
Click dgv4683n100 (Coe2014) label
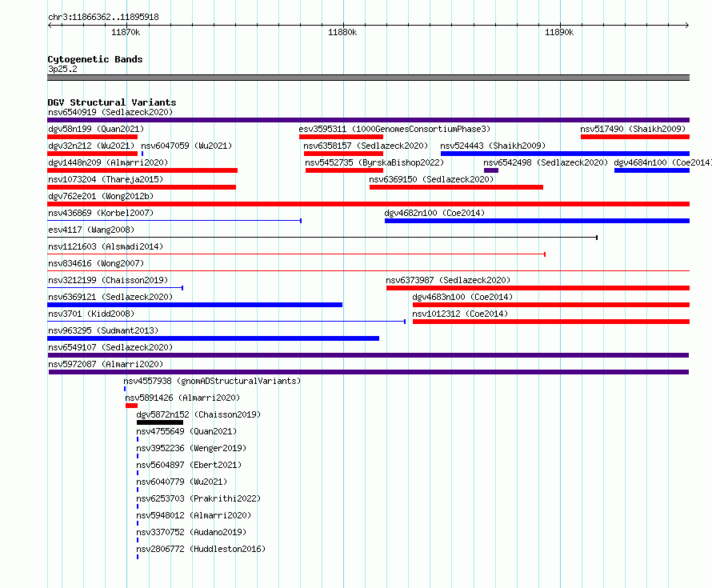pyautogui.click(x=462, y=297)
